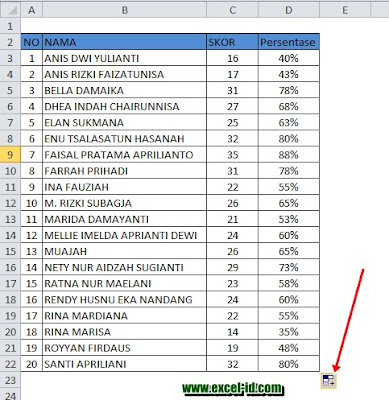Select cell RINA MARISA
The width and height of the screenshot is (389, 400).
124,332
